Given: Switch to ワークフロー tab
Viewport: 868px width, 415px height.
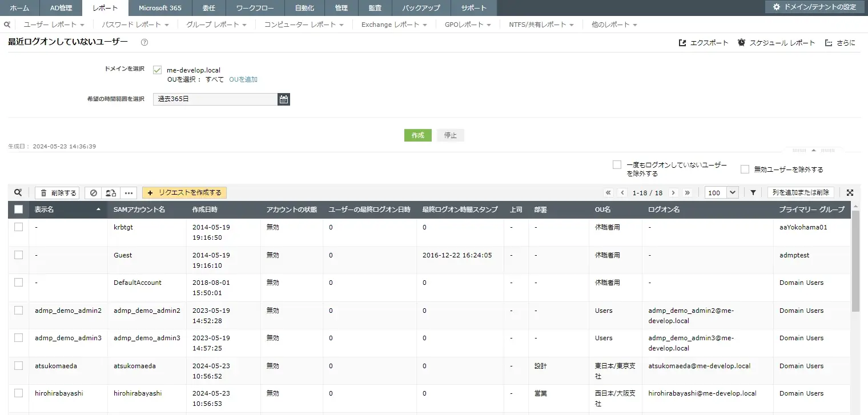Looking at the screenshot, I should [255, 8].
